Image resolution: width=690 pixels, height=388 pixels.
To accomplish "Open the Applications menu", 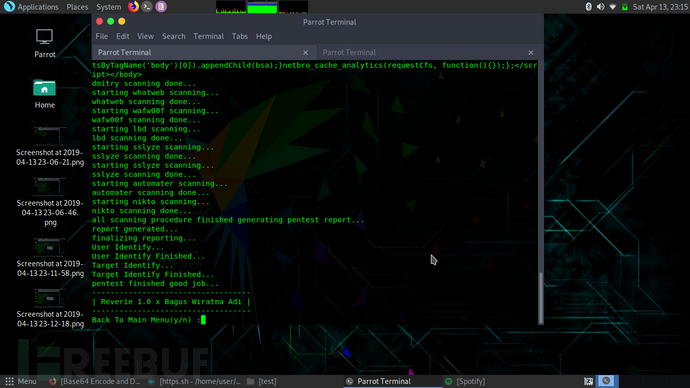I will tap(37, 7).
